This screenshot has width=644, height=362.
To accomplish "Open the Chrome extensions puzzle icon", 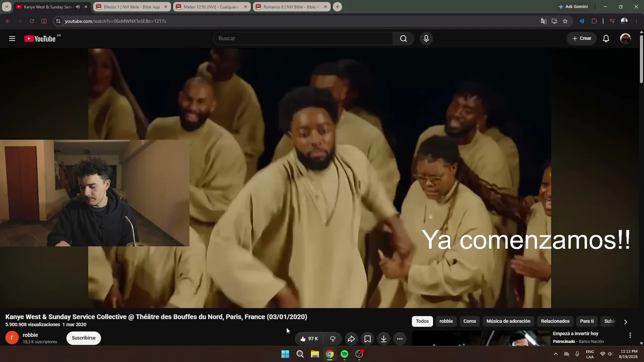I will pyautogui.click(x=594, y=21).
